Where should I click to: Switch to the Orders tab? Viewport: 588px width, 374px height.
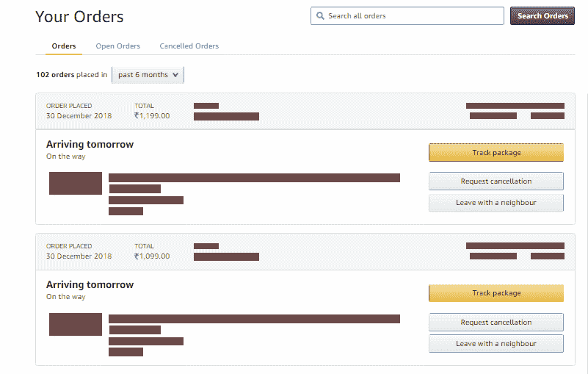pos(64,46)
